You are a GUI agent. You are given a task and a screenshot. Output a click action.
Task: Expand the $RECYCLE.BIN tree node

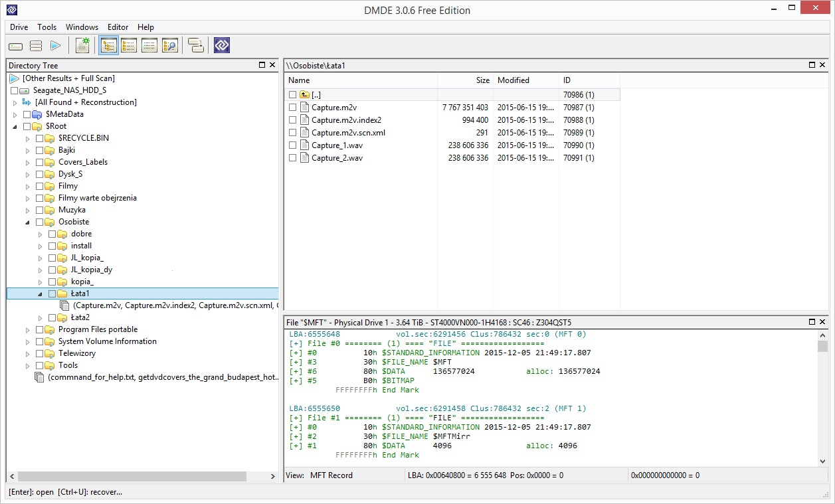28,138
